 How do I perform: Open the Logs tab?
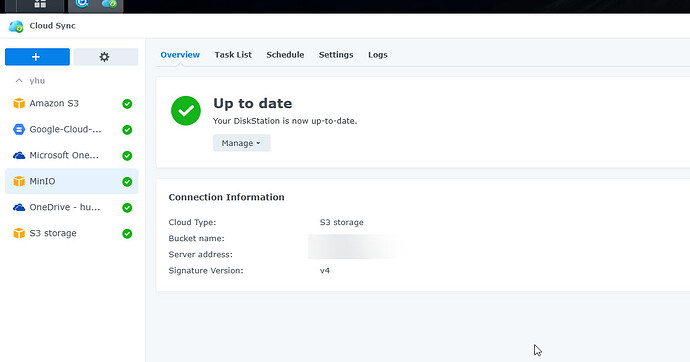378,55
